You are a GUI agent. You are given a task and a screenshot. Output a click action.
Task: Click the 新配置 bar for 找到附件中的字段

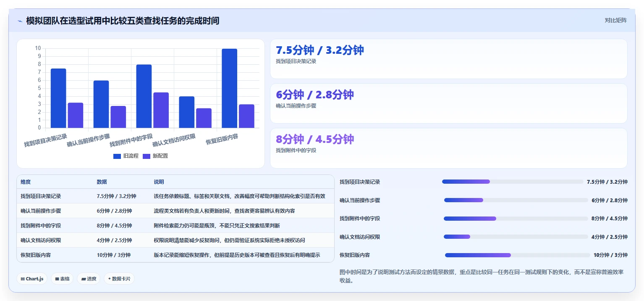[161, 110]
